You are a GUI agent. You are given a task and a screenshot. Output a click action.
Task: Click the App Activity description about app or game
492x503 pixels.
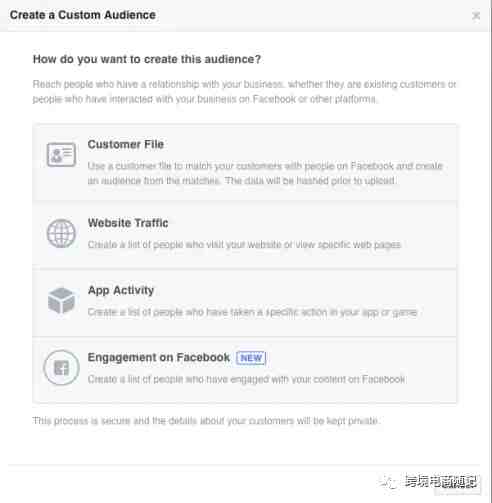253,312
